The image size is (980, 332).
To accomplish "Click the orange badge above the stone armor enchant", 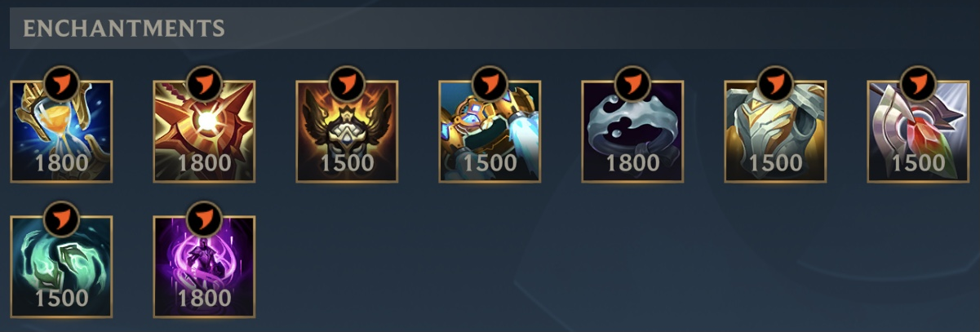I will point(775,83).
